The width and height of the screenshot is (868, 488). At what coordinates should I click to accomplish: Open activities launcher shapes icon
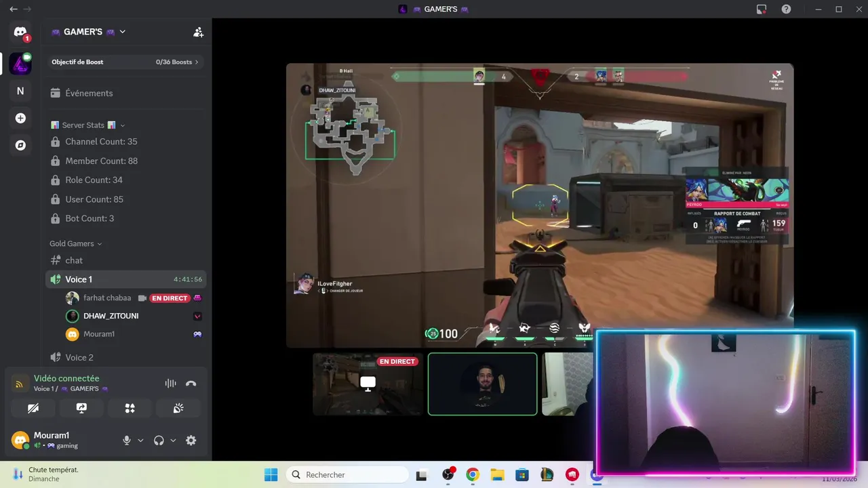pos(130,408)
